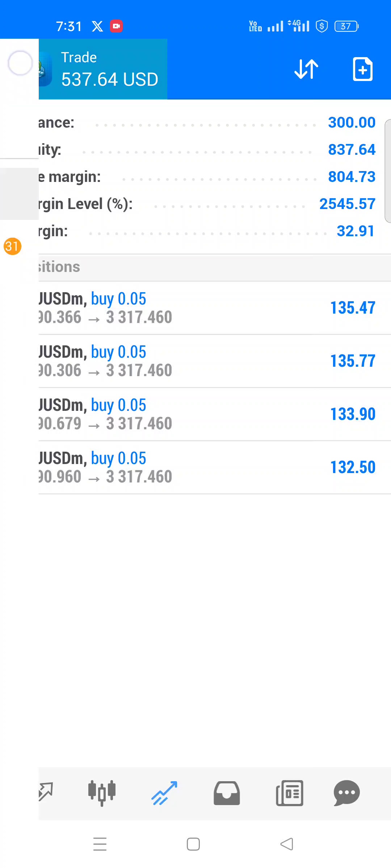This screenshot has width=391, height=868.
Task: Select the Trade tab icon
Action: [164, 793]
